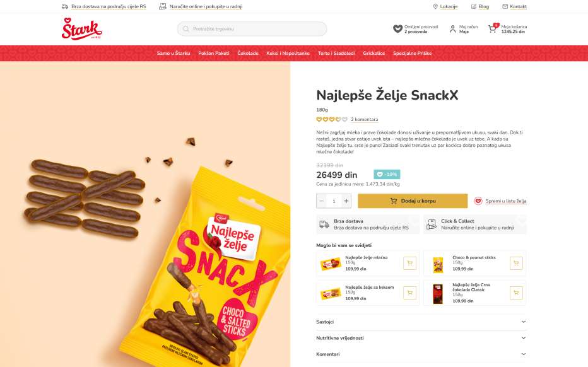Open the Poklon Paketi menu category
The image size is (588, 367).
coord(214,53)
